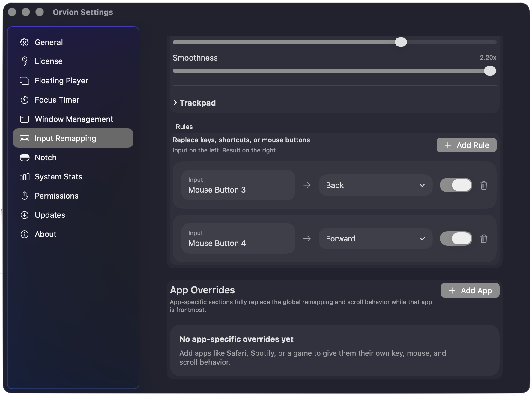Click the Input Remapping keyboard icon
This screenshot has height=396, width=532.
(x=25, y=138)
